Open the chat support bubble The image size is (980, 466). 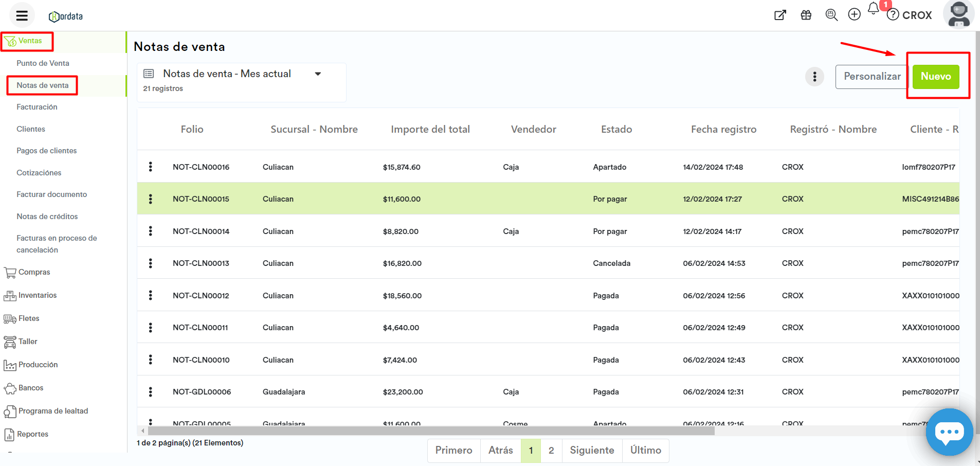tap(949, 432)
